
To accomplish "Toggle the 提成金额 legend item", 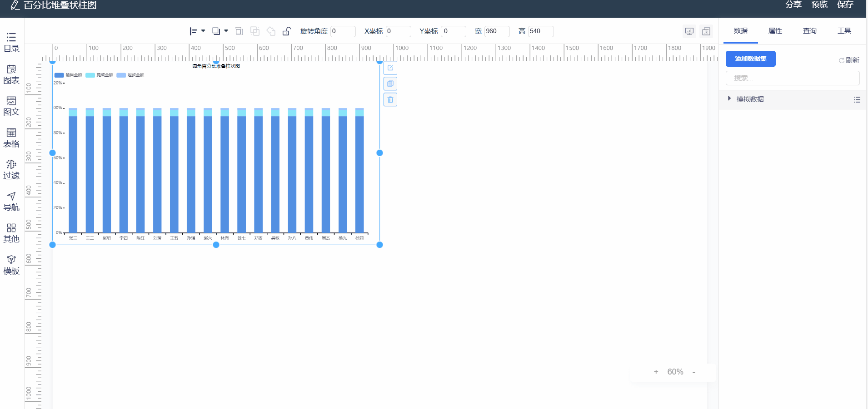I will (x=99, y=75).
